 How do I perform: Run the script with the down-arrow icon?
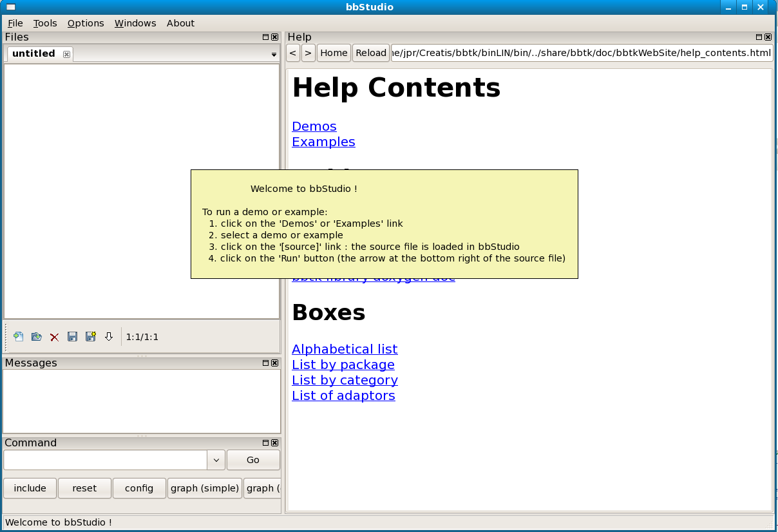pos(109,336)
